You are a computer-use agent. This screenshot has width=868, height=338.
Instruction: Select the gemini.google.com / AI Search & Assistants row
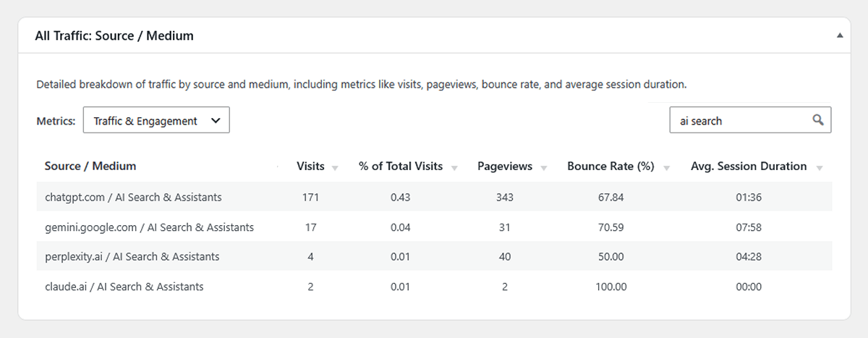pyautogui.click(x=434, y=227)
